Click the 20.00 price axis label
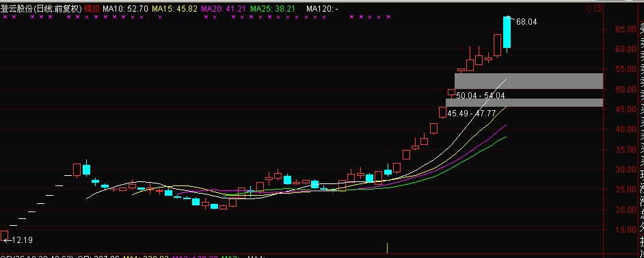Screen dimensions: 644x258 [x=626, y=209]
